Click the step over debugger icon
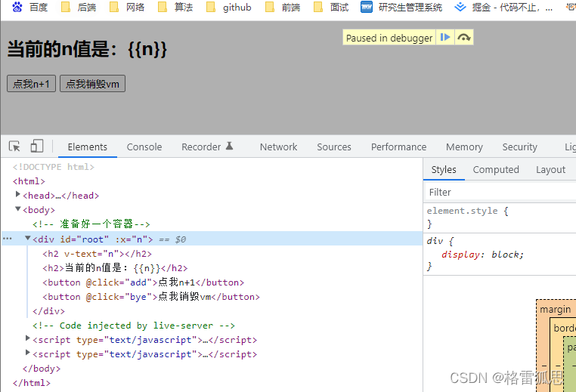The height and width of the screenshot is (392, 576). [464, 37]
